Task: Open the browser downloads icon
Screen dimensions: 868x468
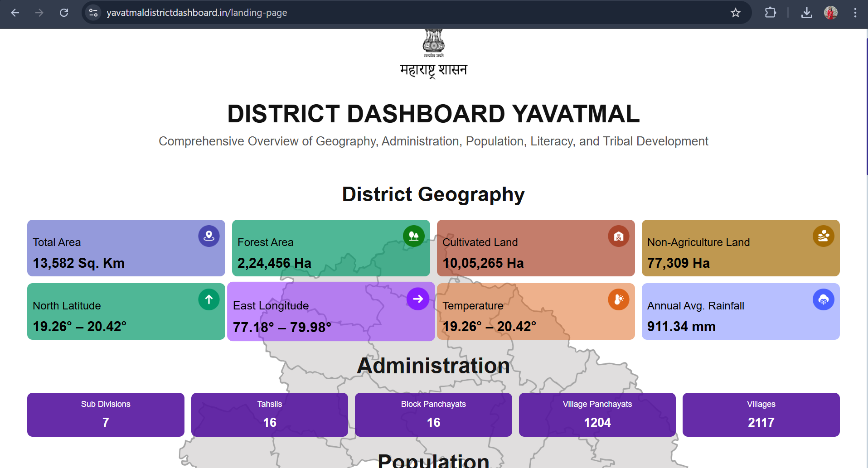Action: tap(807, 13)
